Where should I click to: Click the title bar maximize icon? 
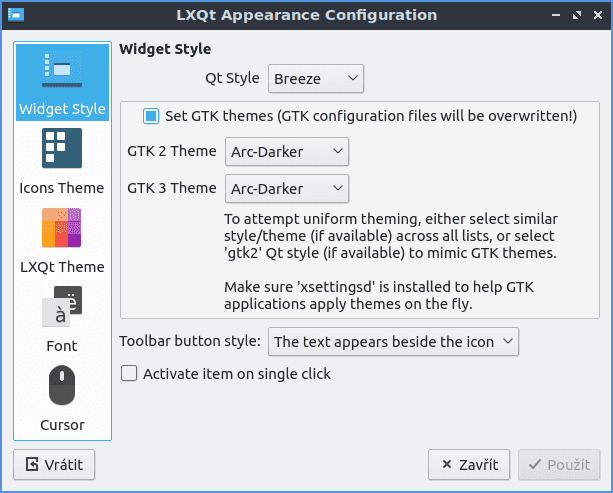tap(577, 15)
